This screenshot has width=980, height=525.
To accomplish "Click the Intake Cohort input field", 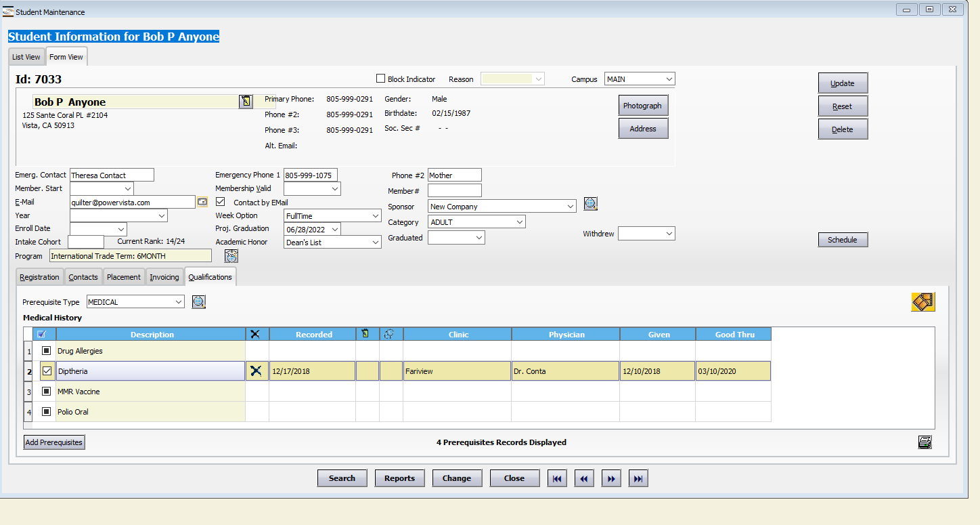I will point(86,242).
